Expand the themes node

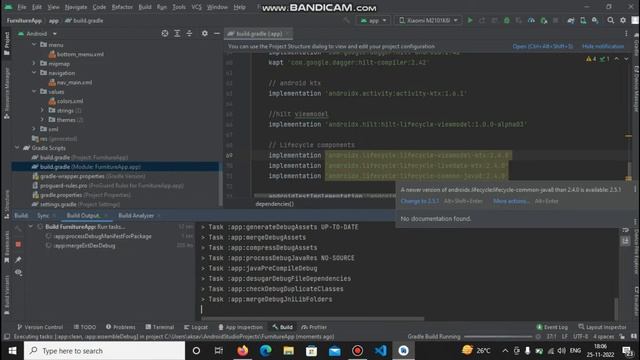tap(42, 120)
